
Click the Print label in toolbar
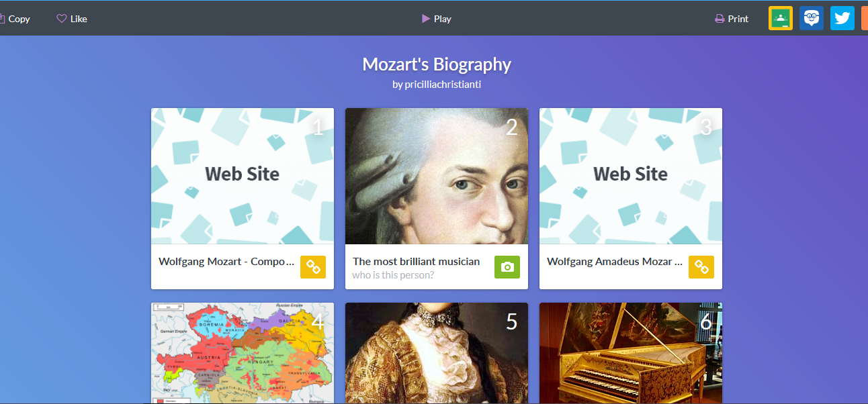pyautogui.click(x=738, y=19)
